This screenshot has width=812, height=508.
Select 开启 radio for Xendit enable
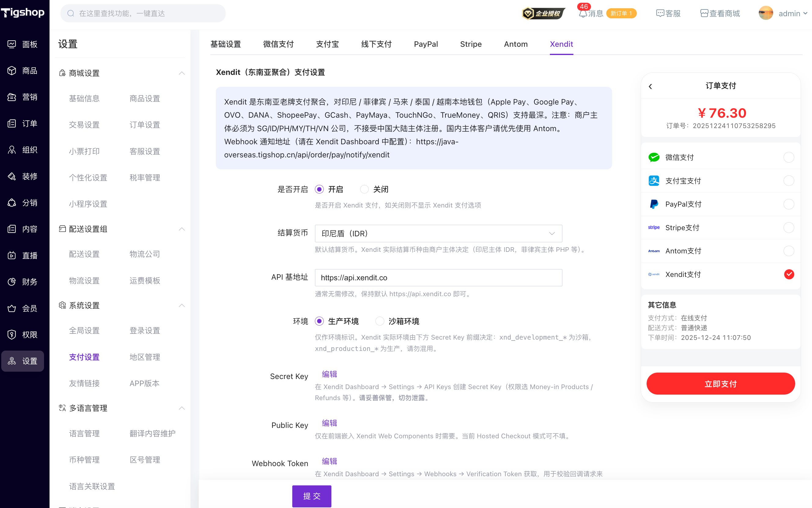pyautogui.click(x=319, y=190)
